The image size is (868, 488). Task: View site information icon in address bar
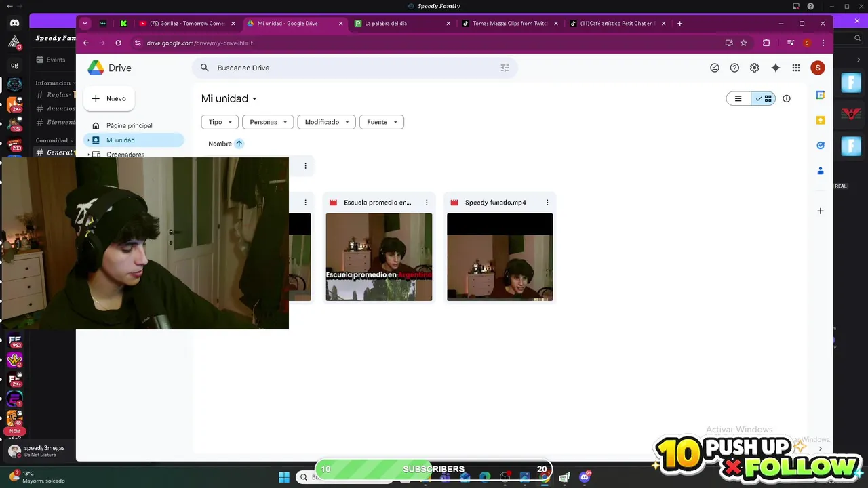[x=138, y=43]
